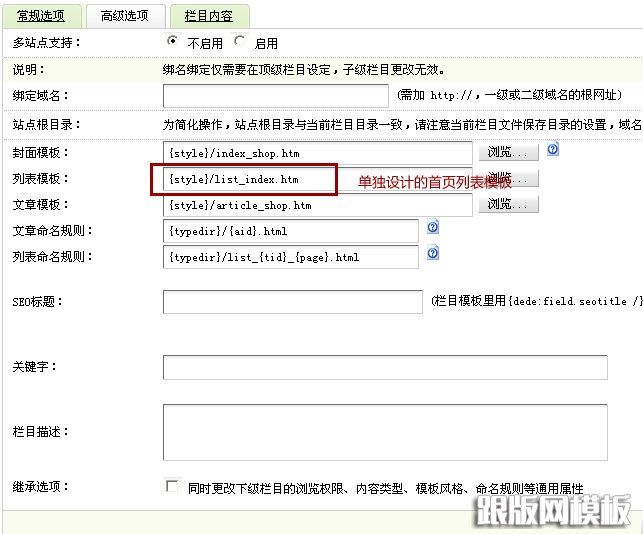Open help icon beside 封面模板 field
The width and height of the screenshot is (643, 534).
pyautogui.click(x=553, y=149)
